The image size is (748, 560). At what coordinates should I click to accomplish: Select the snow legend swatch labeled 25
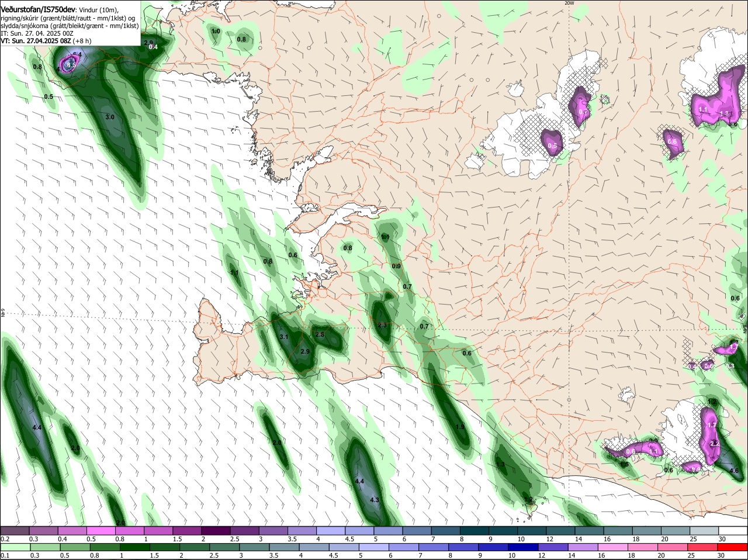[704, 530]
